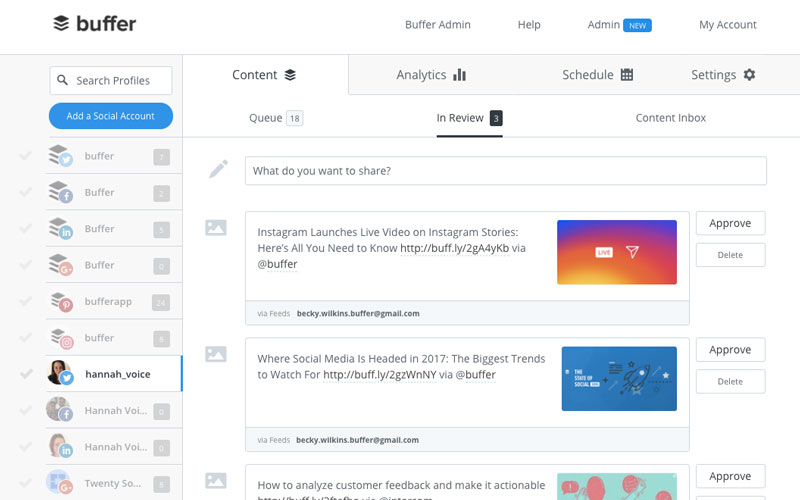
Task: Click the What do you want to share field
Action: 505,171
